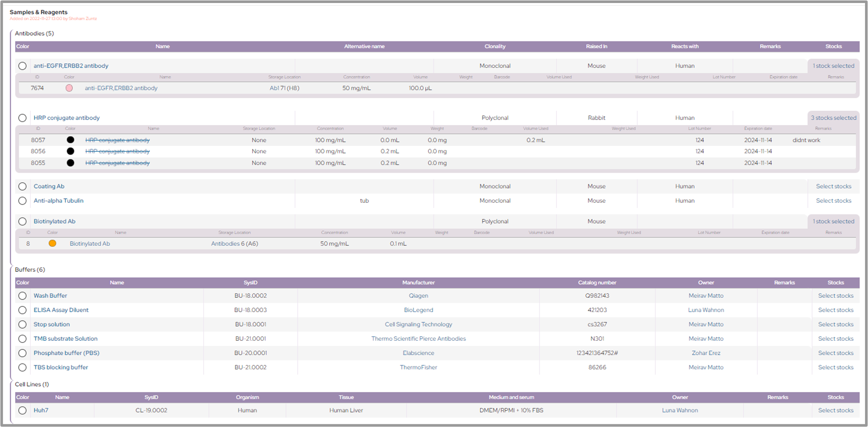This screenshot has height=427, width=868.
Task: Click the black color dot of stock 8057
Action: click(70, 140)
